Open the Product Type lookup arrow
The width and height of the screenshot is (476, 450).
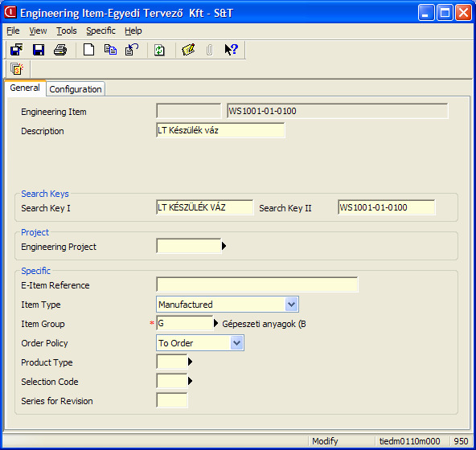pyautogui.click(x=190, y=362)
